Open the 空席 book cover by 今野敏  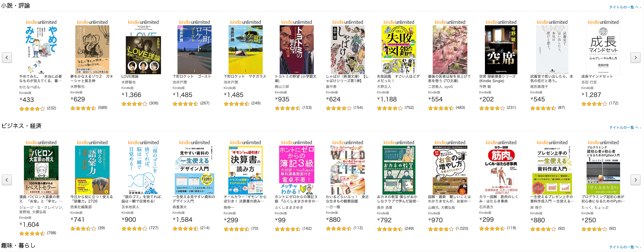pos(501,50)
